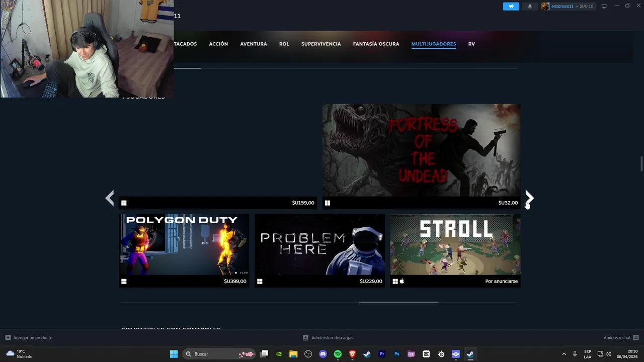This screenshot has height=362, width=644.
Task: Open SteelSeries GG from the taskbar
Action: [441, 354]
